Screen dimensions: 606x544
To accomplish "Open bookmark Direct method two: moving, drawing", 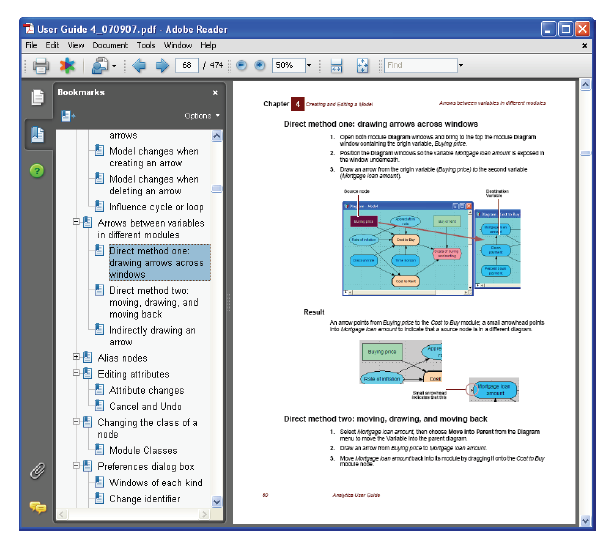I will click(x=154, y=302).
